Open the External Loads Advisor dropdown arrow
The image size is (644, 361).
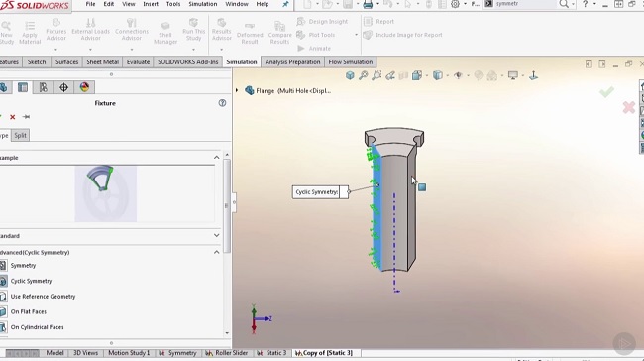90,50
